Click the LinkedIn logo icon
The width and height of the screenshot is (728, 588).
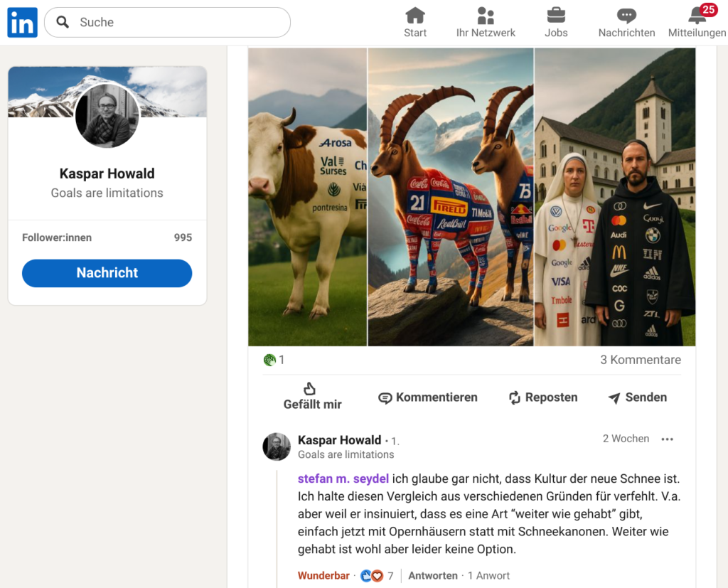[x=22, y=23]
